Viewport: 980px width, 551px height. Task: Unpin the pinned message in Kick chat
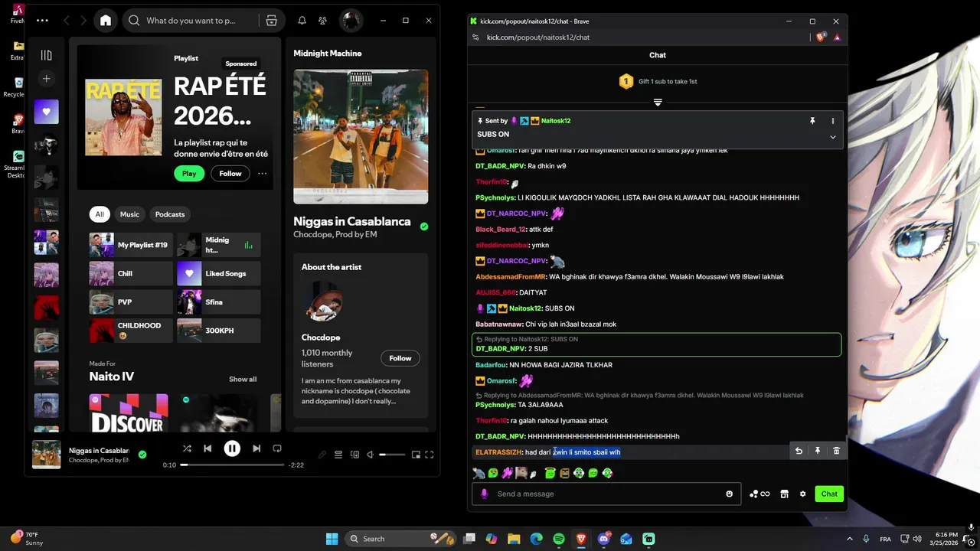tap(812, 121)
